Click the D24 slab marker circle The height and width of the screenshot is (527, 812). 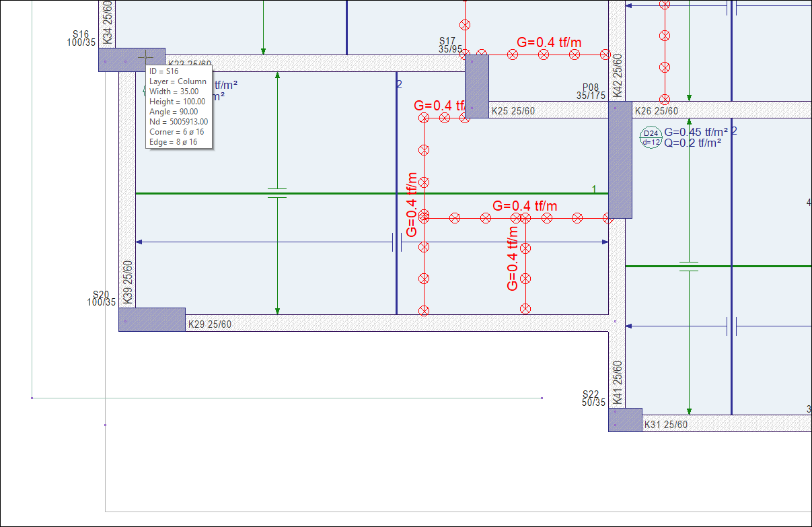pos(651,137)
